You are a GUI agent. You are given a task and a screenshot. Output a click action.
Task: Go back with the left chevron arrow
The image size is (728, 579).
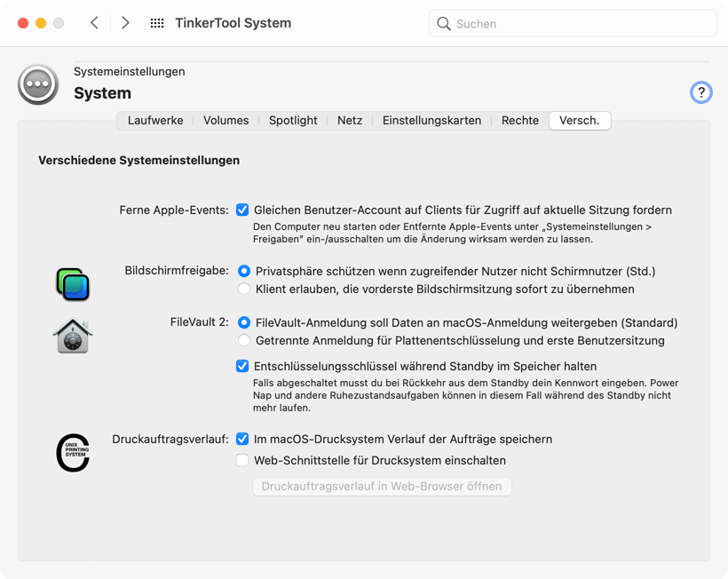[94, 23]
